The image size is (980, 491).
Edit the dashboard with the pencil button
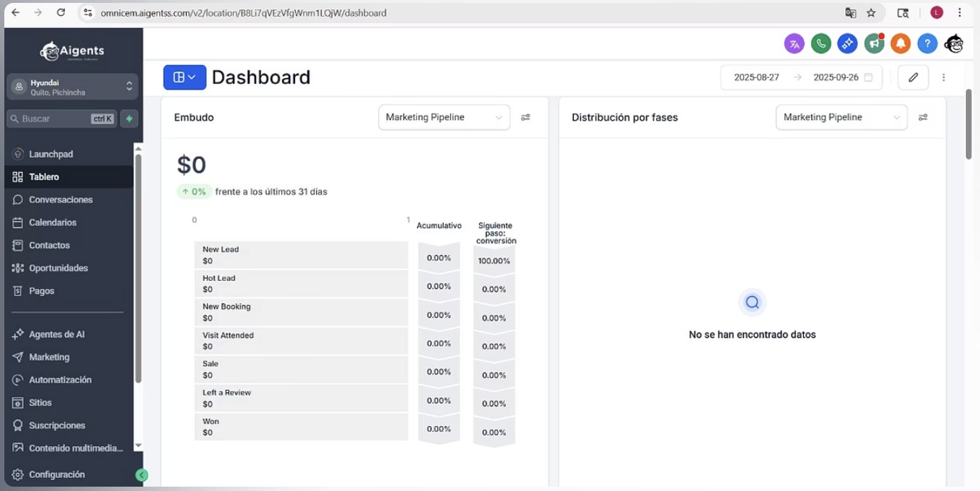(913, 77)
